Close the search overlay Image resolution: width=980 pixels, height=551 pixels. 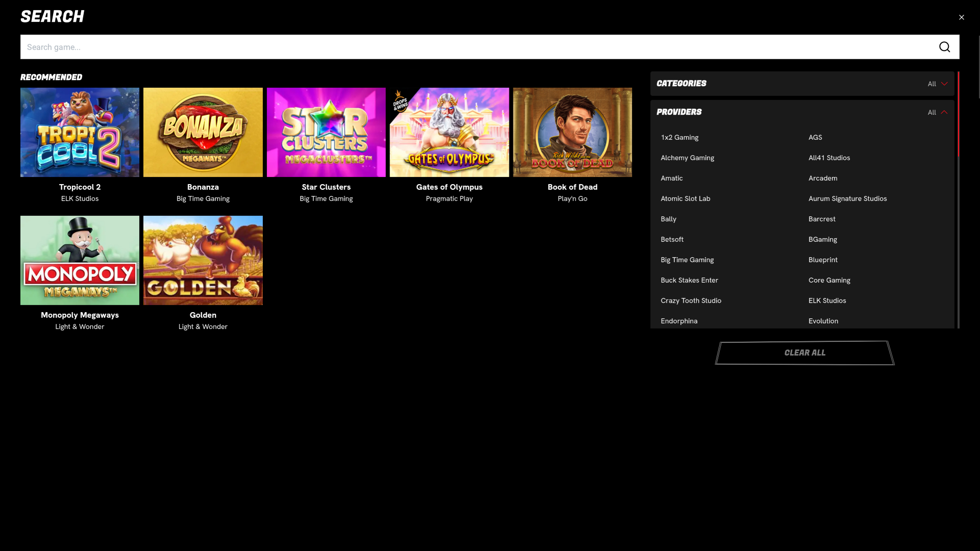click(962, 17)
